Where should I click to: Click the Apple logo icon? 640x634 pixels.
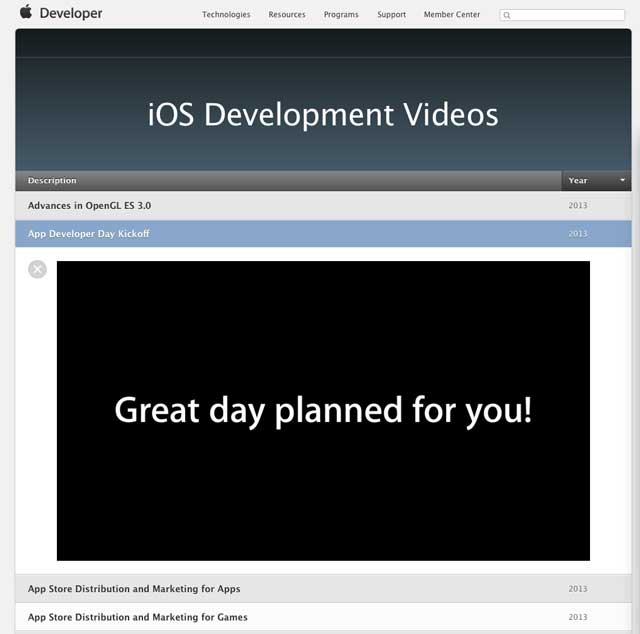[26, 12]
